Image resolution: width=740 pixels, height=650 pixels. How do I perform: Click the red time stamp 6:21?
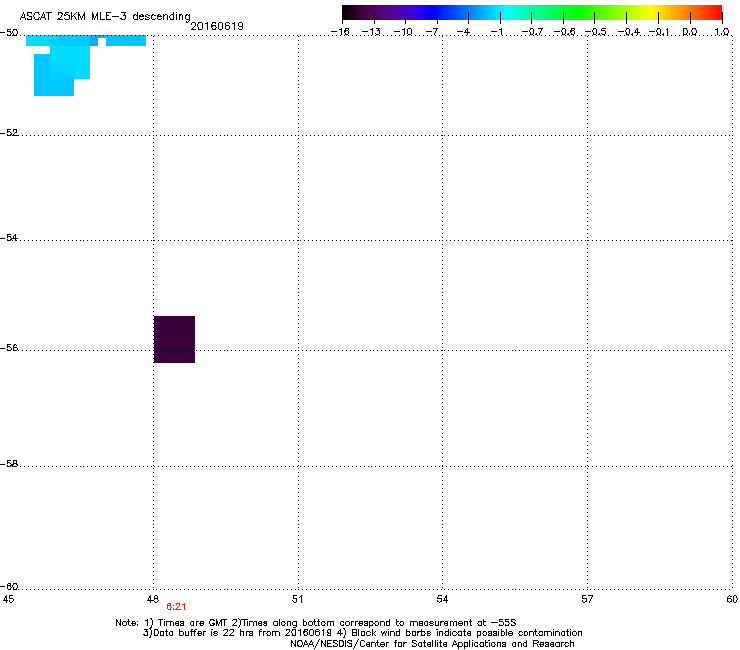pos(176,607)
